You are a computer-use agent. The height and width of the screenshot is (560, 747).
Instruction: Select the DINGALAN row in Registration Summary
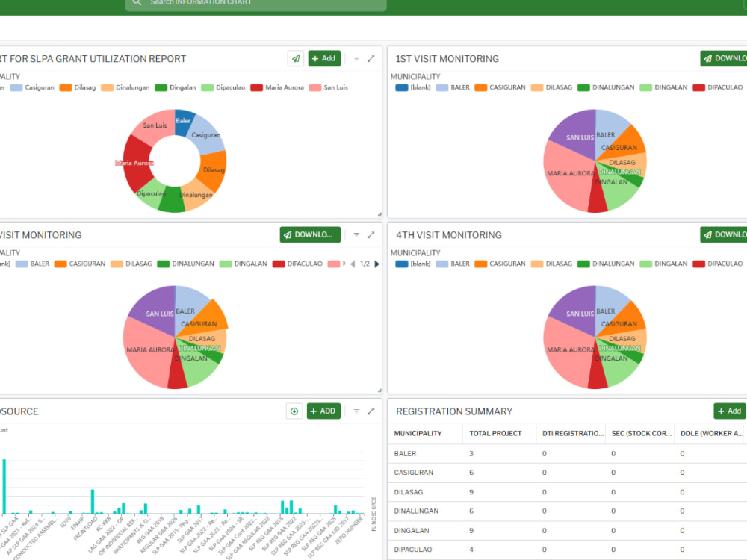[568, 530]
